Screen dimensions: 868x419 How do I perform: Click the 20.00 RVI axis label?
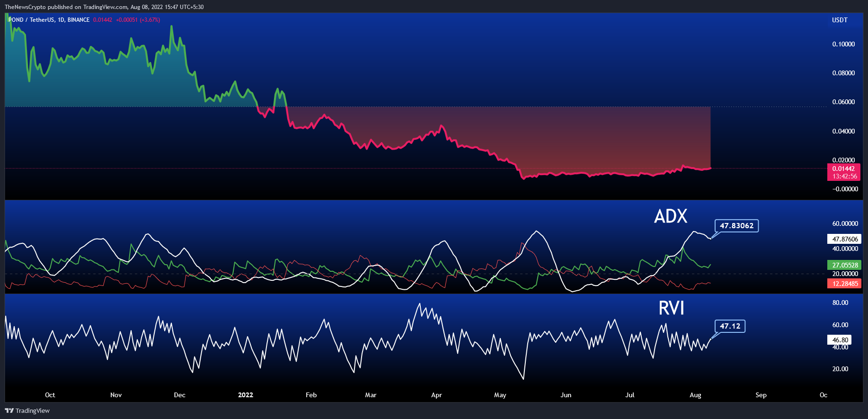tap(840, 369)
